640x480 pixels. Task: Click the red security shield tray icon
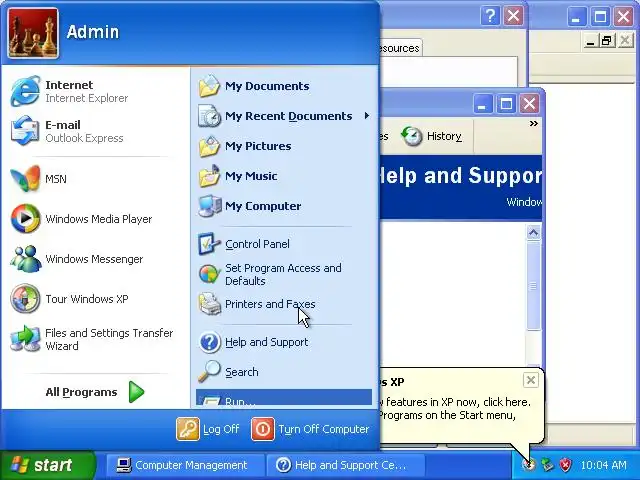(x=565, y=465)
